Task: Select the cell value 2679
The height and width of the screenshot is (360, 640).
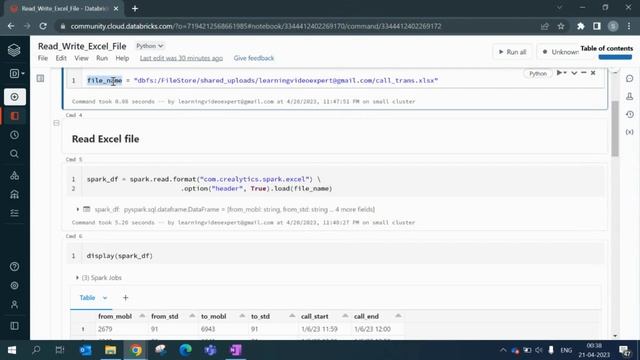Action: click(105, 329)
